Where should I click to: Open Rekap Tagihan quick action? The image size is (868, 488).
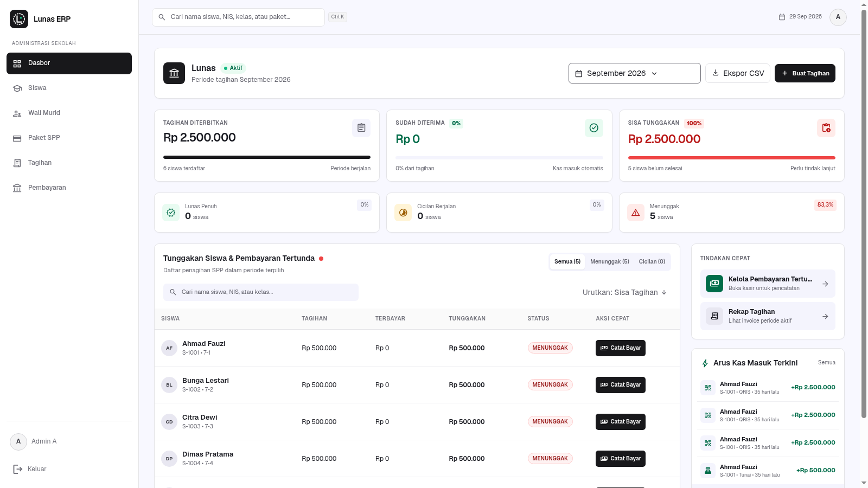click(768, 316)
